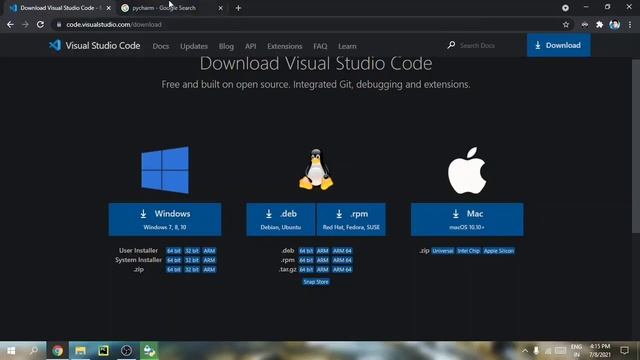Open the Docs menu item
This screenshot has width=640, height=360.
(x=161, y=46)
